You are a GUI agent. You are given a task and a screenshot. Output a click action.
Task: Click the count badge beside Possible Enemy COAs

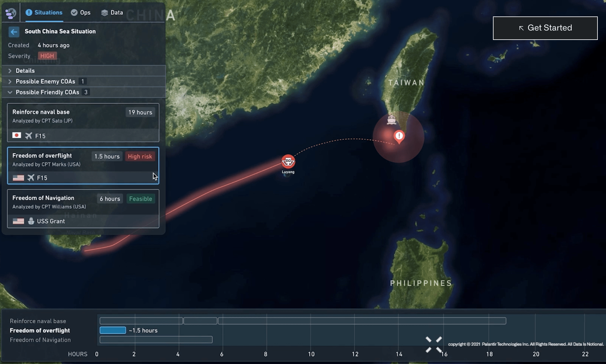(x=83, y=82)
